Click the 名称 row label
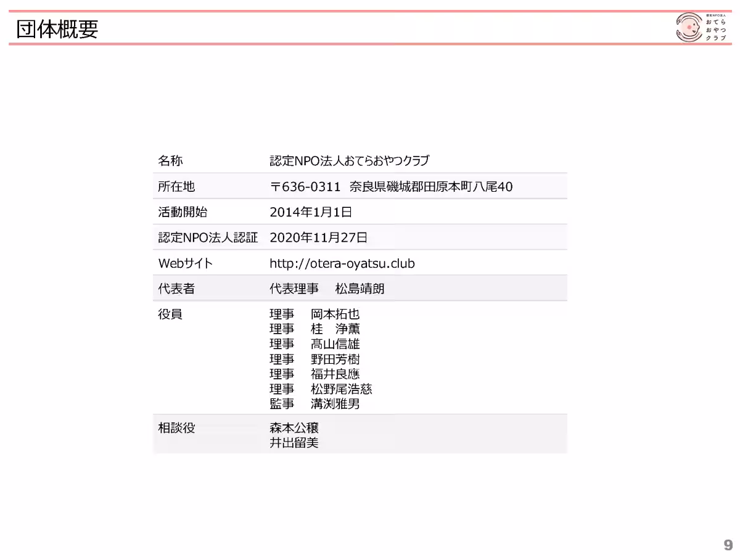This screenshot has height=560, width=740. [x=170, y=160]
